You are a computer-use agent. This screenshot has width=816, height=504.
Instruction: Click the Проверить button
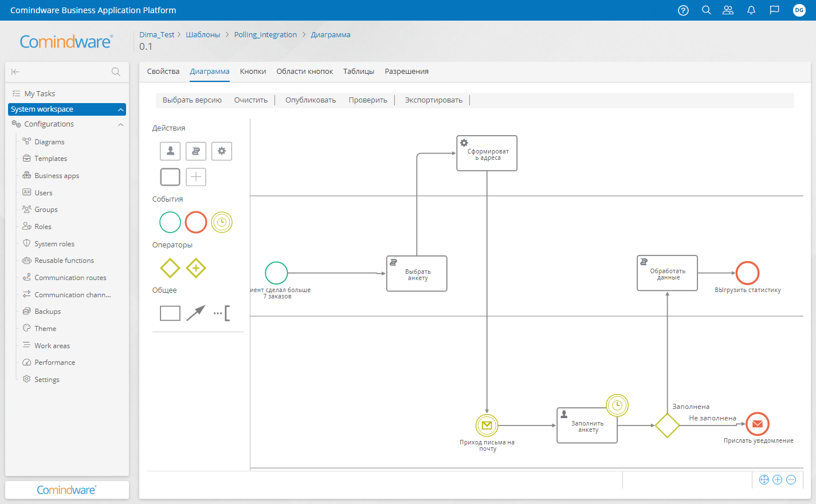click(x=368, y=100)
